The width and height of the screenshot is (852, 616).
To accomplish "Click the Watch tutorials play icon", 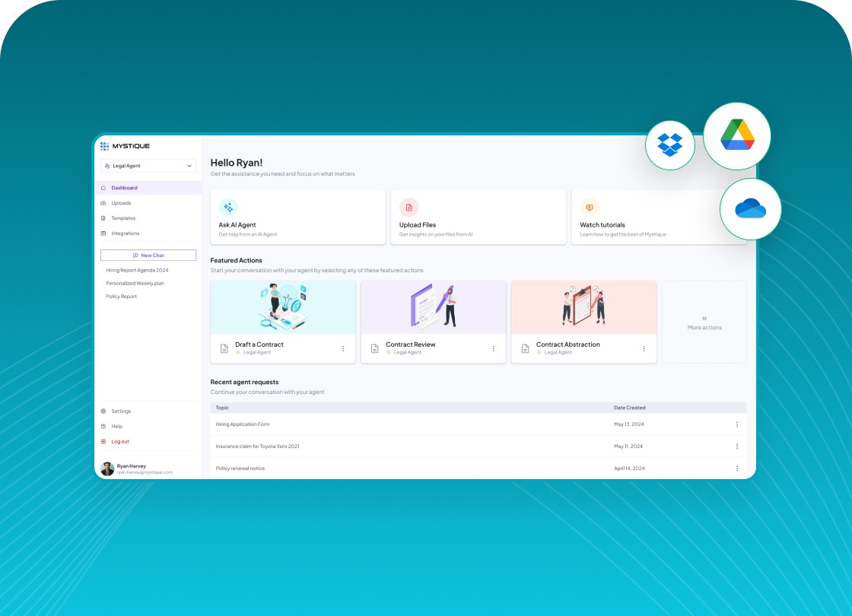I will pyautogui.click(x=589, y=208).
